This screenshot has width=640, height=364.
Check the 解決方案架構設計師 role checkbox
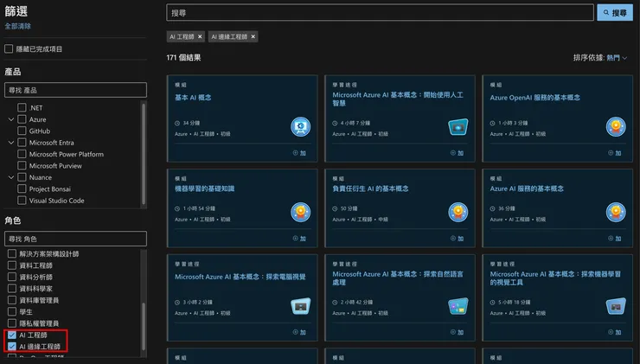(x=12, y=254)
